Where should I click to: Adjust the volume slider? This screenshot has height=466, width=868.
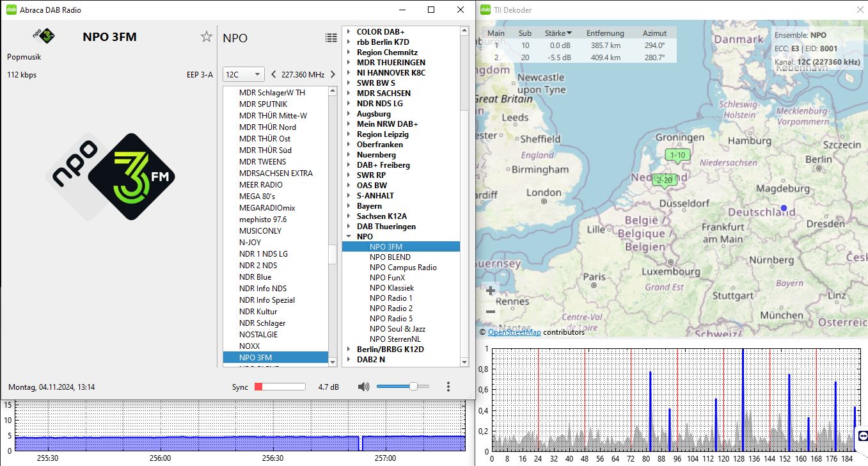coord(413,387)
